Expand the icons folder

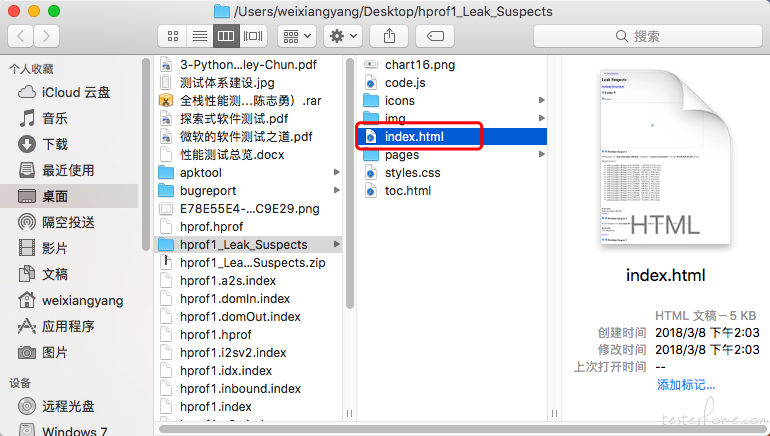click(x=400, y=100)
